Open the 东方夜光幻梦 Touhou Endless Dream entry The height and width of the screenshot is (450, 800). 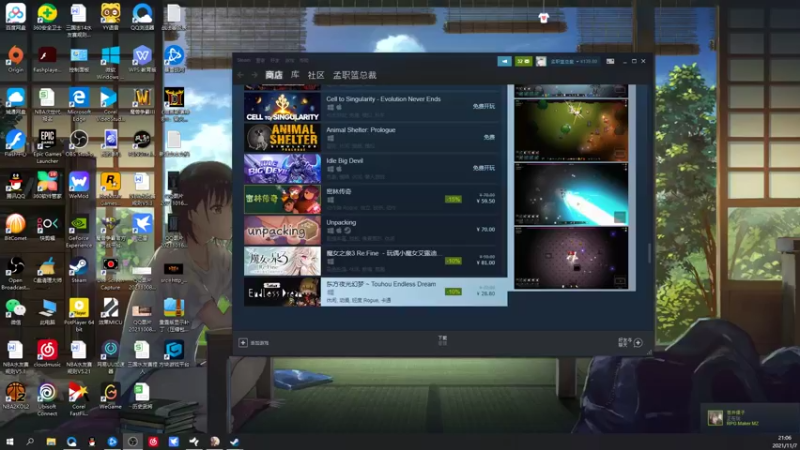click(376, 292)
